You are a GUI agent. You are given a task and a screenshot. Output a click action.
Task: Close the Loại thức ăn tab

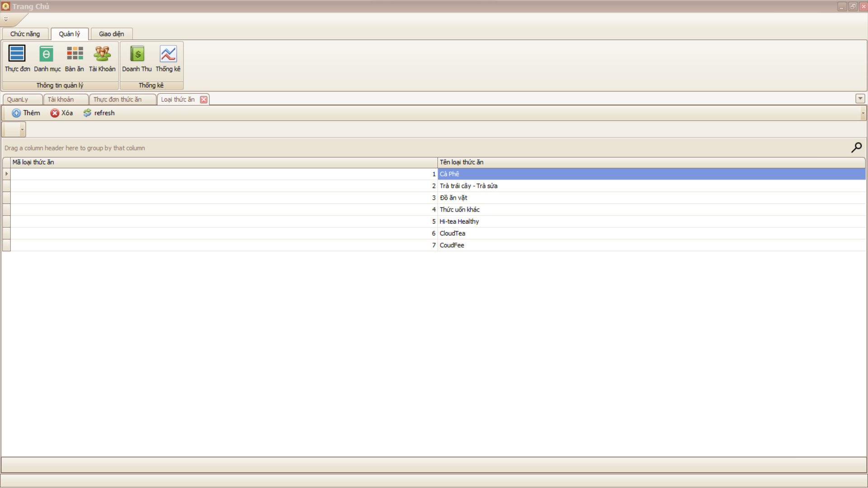coord(204,99)
